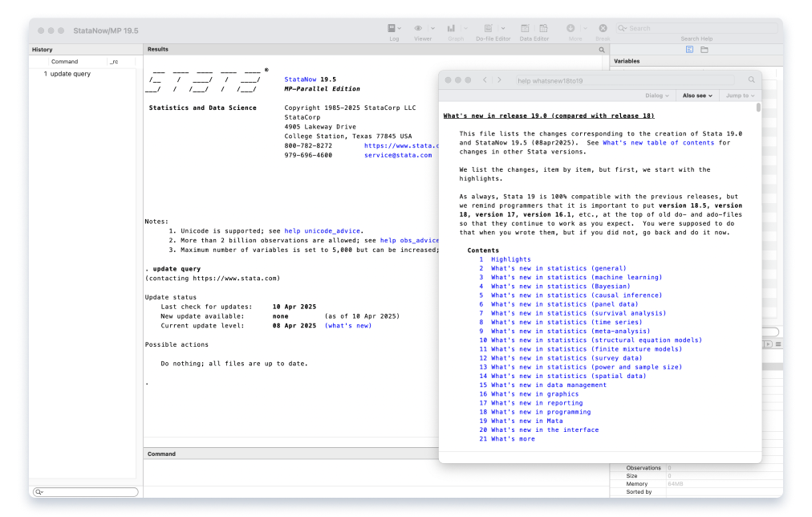Viewport: 812px width, 517px height.
Task: Open What's new in statistics (survey data)
Action: (x=566, y=358)
